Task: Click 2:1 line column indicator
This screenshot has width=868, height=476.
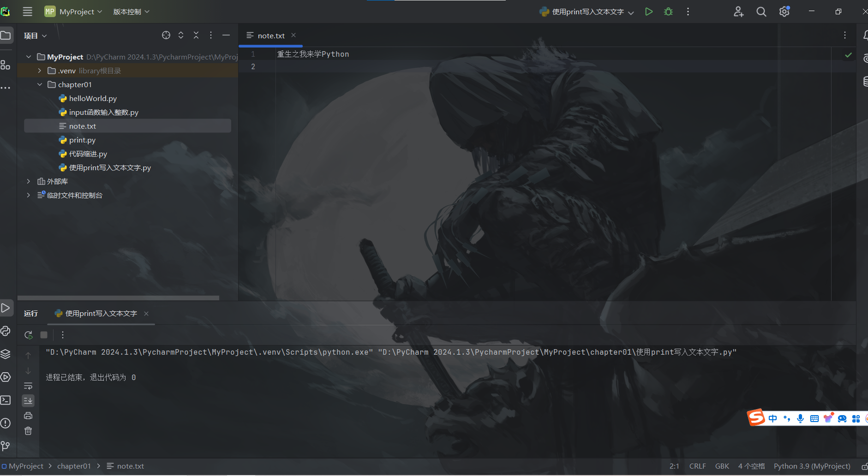Action: coord(674,466)
